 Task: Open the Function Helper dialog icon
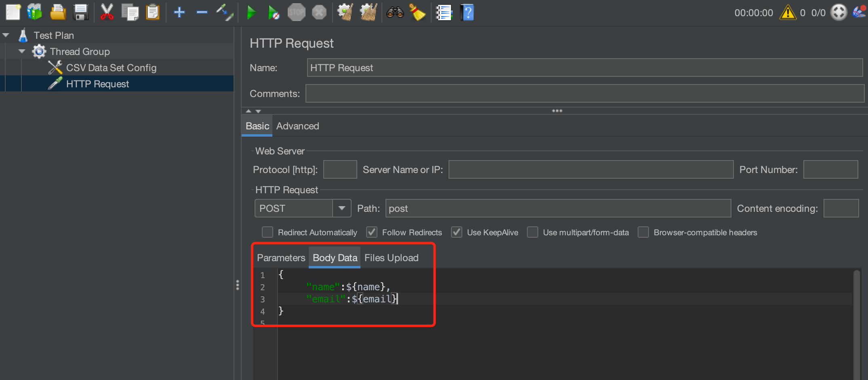point(444,12)
